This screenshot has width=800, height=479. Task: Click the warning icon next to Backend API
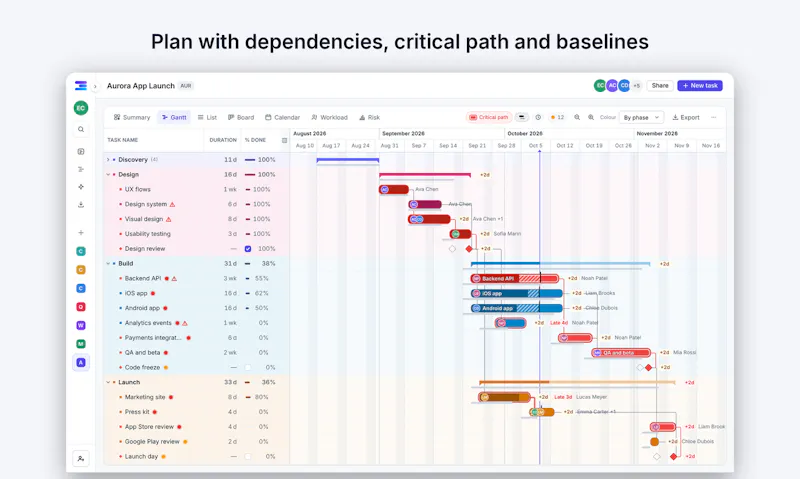point(174,279)
